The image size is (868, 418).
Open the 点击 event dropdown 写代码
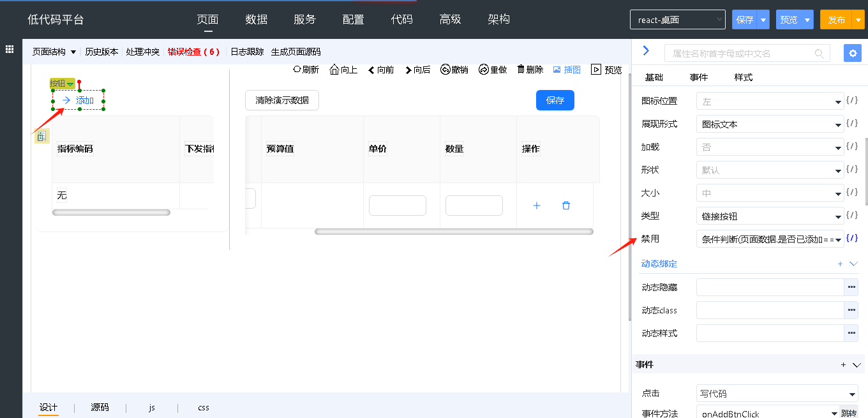tap(777, 393)
